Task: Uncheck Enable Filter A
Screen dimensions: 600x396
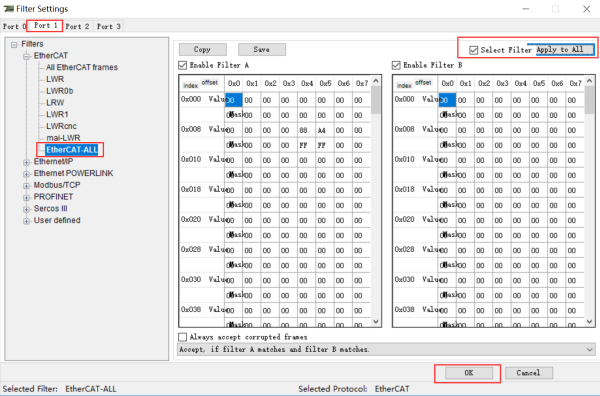Action: point(183,65)
